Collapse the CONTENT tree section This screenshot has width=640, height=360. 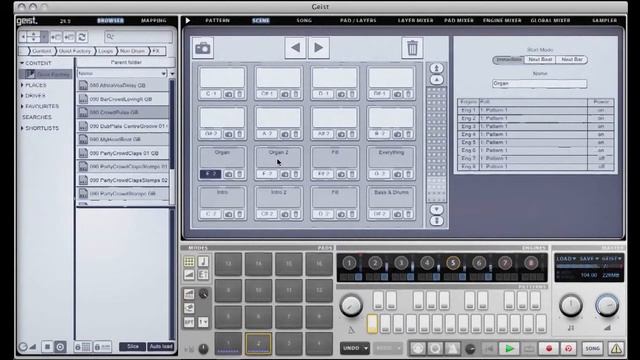[22, 63]
